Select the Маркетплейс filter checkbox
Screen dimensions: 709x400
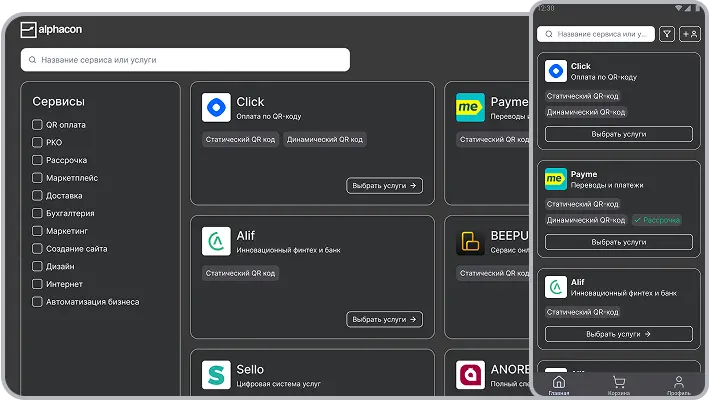coord(37,178)
